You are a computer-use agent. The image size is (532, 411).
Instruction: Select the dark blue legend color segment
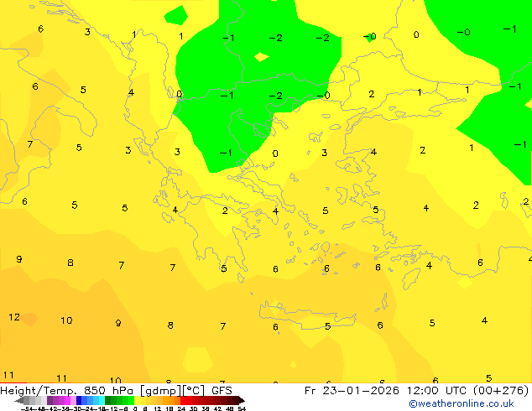point(79,400)
